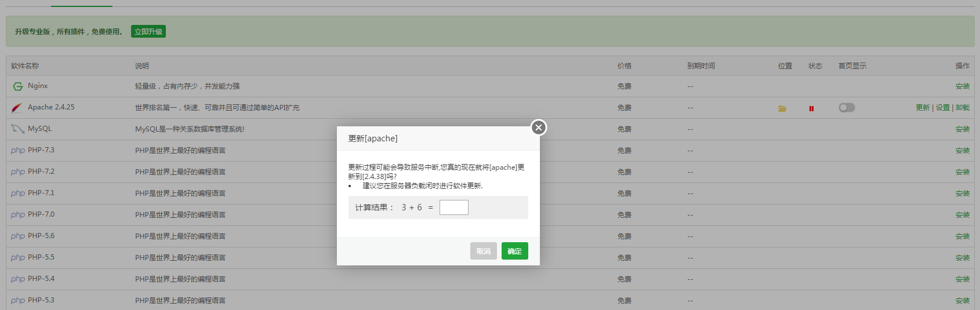980x310 pixels.
Task: Click the 到期时间 column header
Action: [701, 66]
